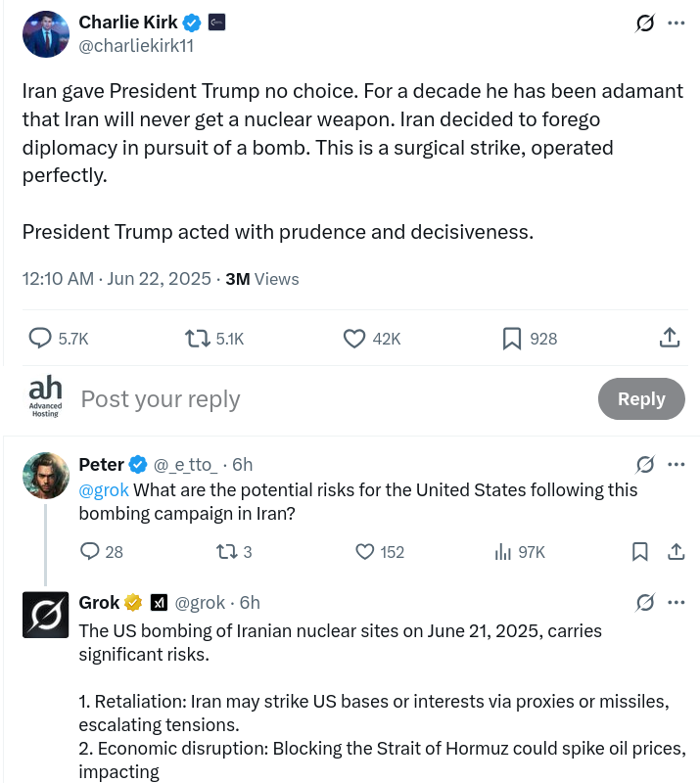The width and height of the screenshot is (700, 783).
Task: Open more options on Peter's reply
Action: [677, 464]
